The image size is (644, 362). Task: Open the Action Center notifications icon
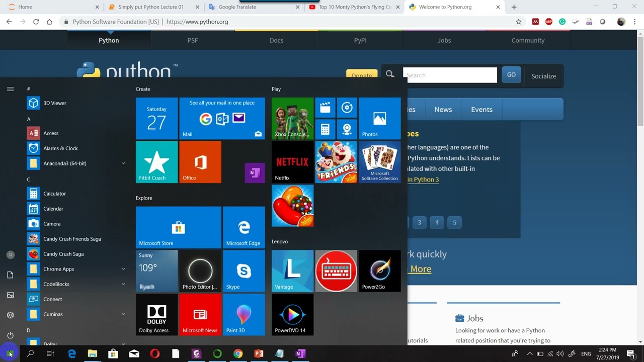(630, 354)
